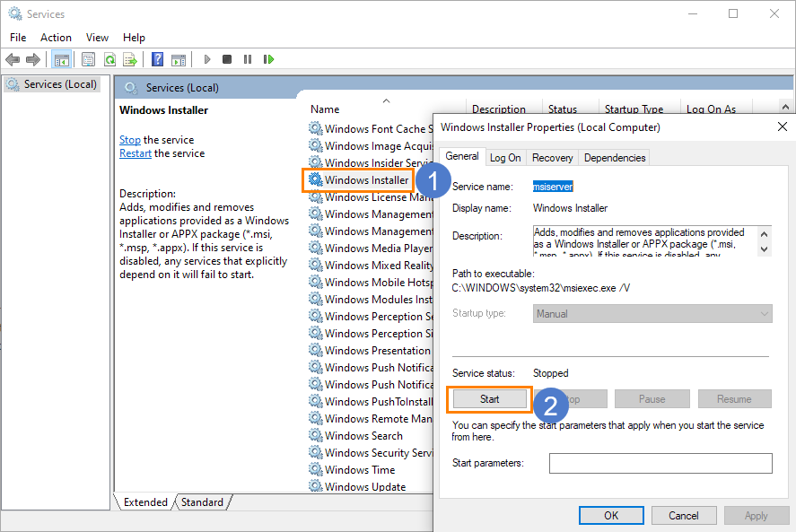Click the gear icon next to Windows Presentation
This screenshot has height=532, width=796.
316,350
